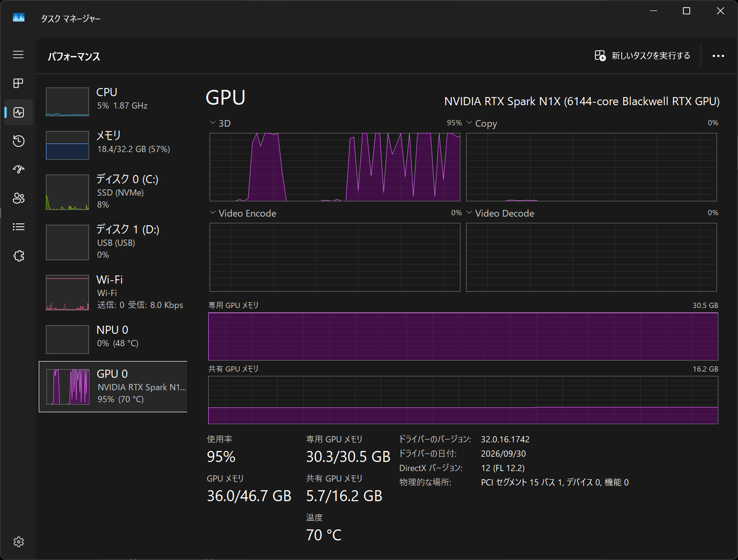Open the Startup apps page icon
Image resolution: width=738 pixels, height=560 pixels.
click(18, 169)
